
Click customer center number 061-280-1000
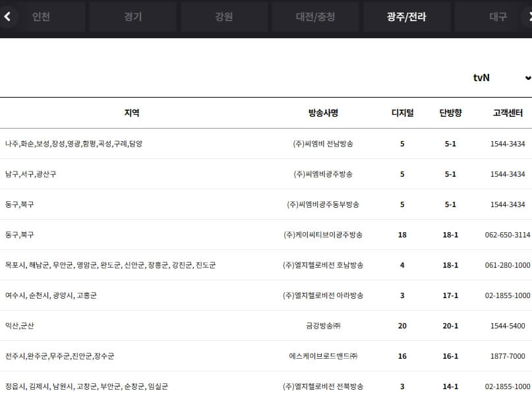tap(508, 265)
